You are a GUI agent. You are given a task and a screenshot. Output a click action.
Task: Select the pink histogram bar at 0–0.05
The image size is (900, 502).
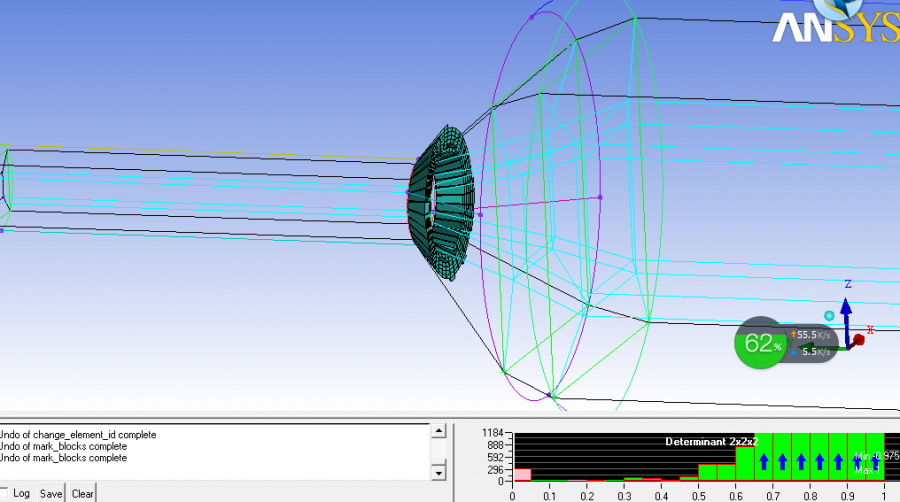tap(522, 474)
